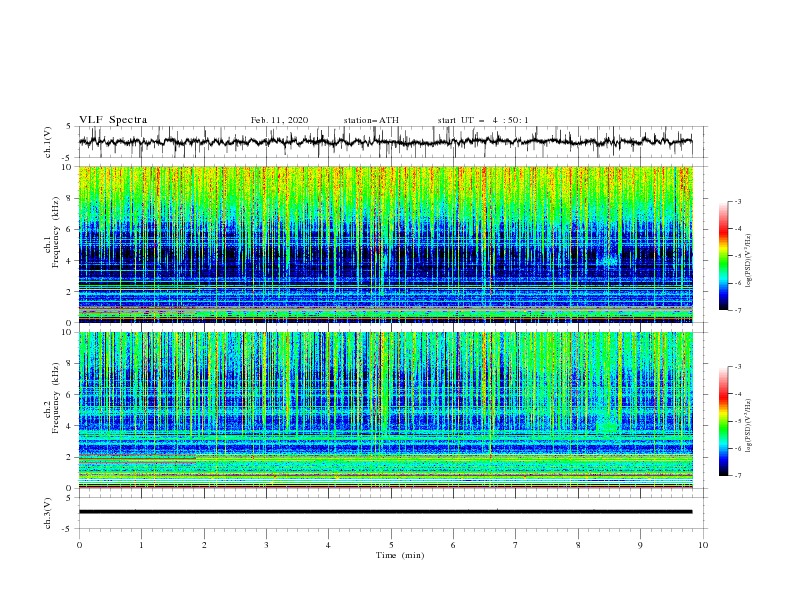
Task: Click the ch.2 color scale "log(PSD)(V²/Hz)" label
Action: (x=749, y=426)
